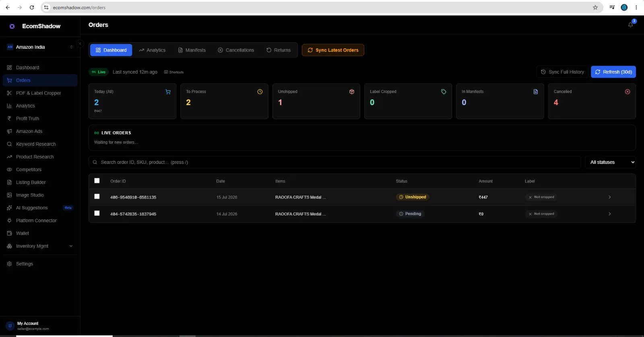This screenshot has width=644, height=337.
Task: Switch to the Analytics tab
Action: 152,50
